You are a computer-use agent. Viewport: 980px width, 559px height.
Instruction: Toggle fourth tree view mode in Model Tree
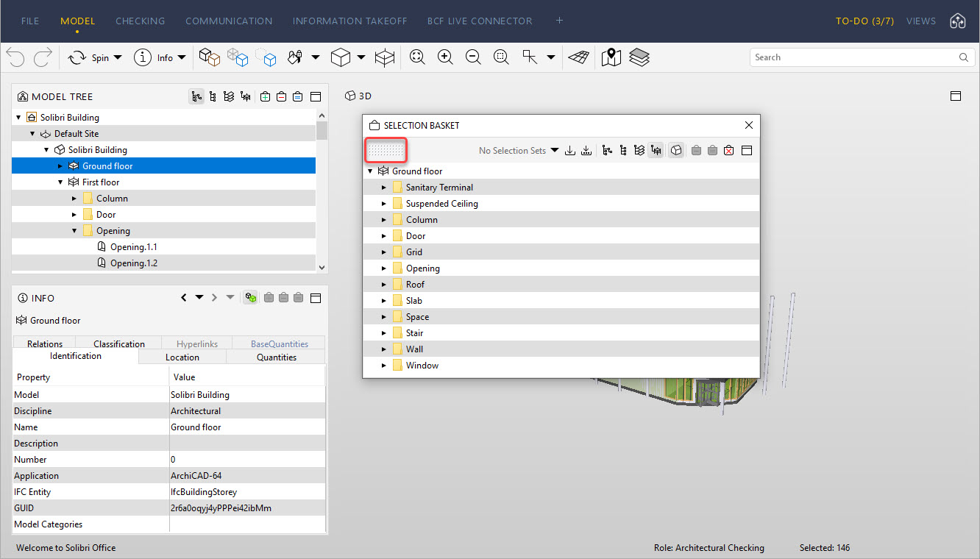[246, 96]
